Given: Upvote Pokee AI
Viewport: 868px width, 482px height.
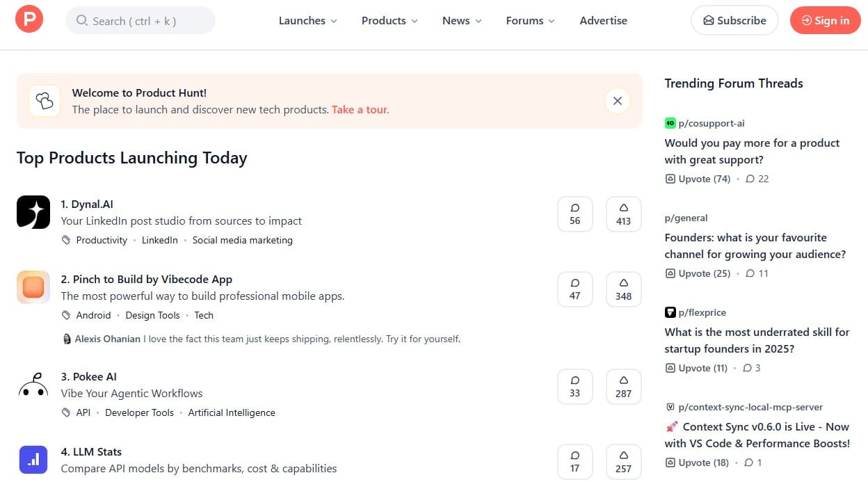Looking at the screenshot, I should tap(623, 386).
